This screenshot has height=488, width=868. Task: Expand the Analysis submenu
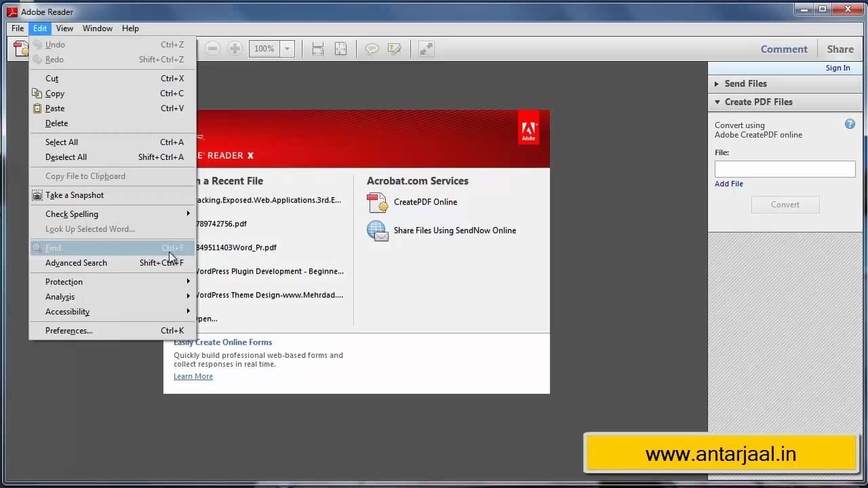pyautogui.click(x=113, y=297)
